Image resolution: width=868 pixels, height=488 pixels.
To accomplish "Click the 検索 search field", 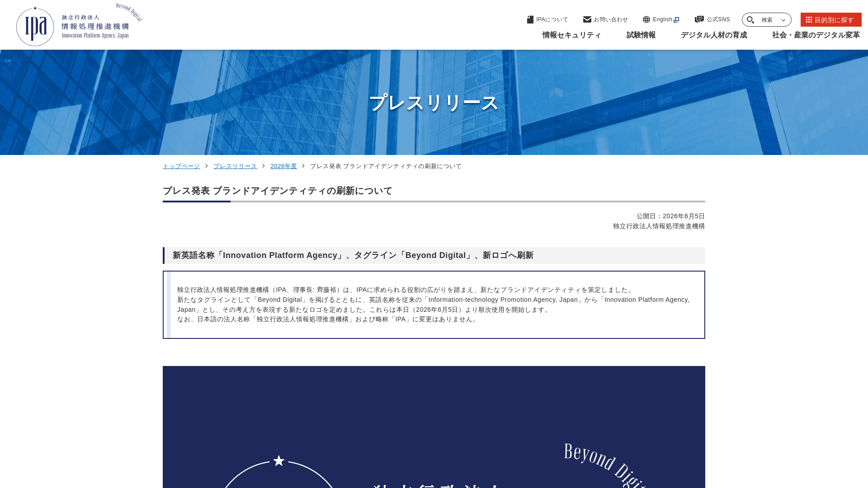I will tap(766, 20).
